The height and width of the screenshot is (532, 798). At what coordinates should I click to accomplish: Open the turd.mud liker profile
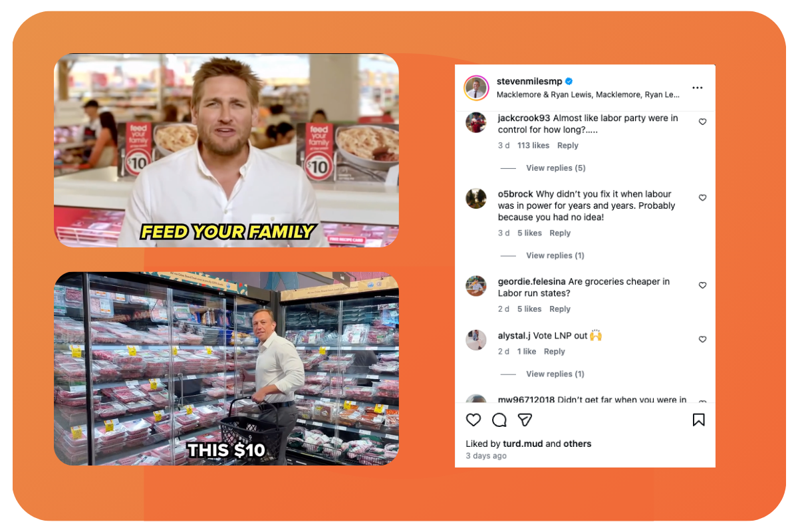click(523, 444)
